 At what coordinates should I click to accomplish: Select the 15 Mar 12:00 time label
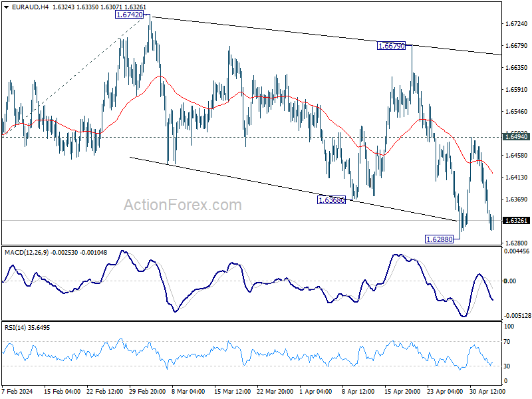click(x=232, y=391)
